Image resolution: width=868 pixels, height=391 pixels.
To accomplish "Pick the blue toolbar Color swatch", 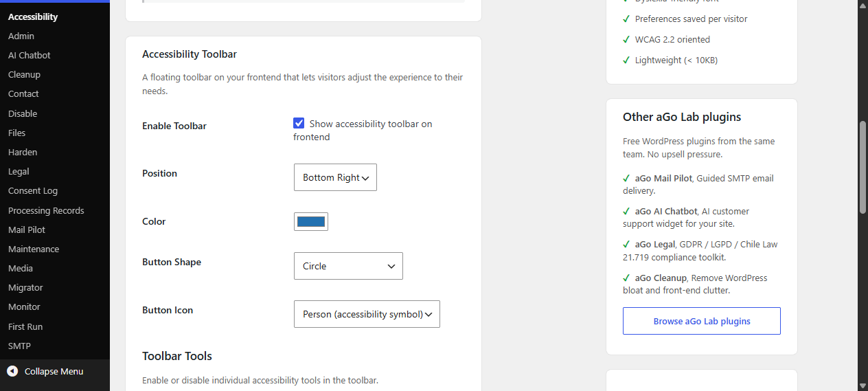I will point(311,221).
